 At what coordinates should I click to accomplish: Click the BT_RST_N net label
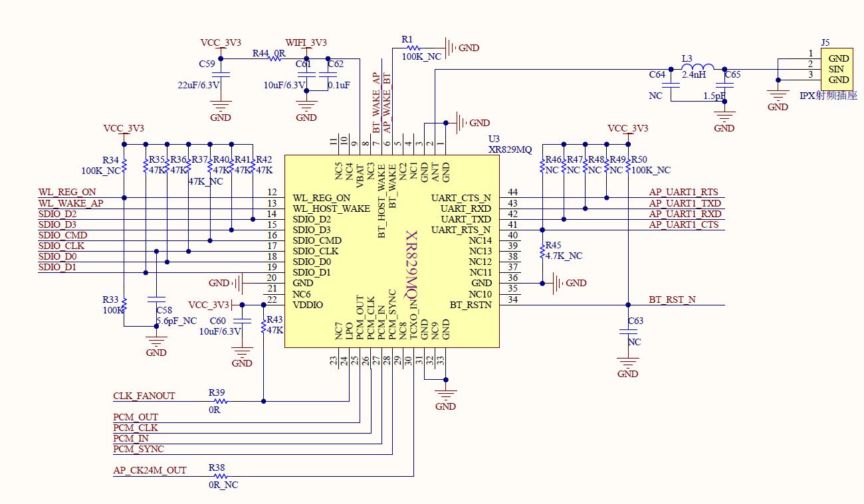[x=673, y=299]
